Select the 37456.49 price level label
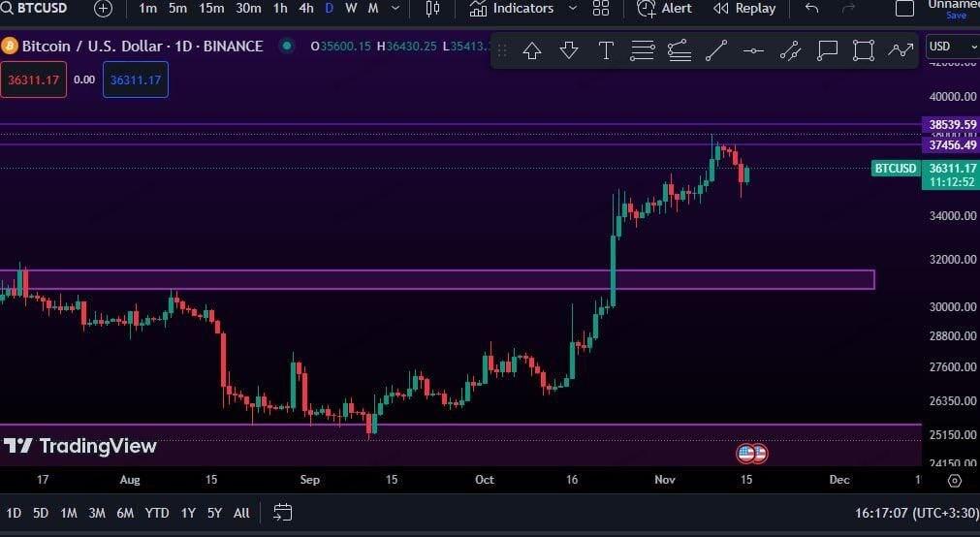The width and height of the screenshot is (980, 537). [951, 145]
